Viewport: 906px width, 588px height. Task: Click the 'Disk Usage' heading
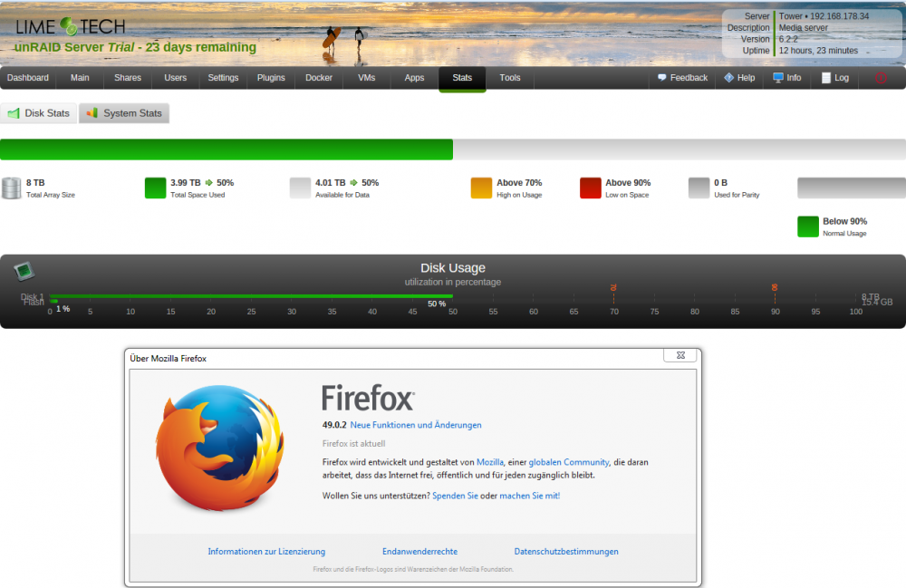click(453, 268)
